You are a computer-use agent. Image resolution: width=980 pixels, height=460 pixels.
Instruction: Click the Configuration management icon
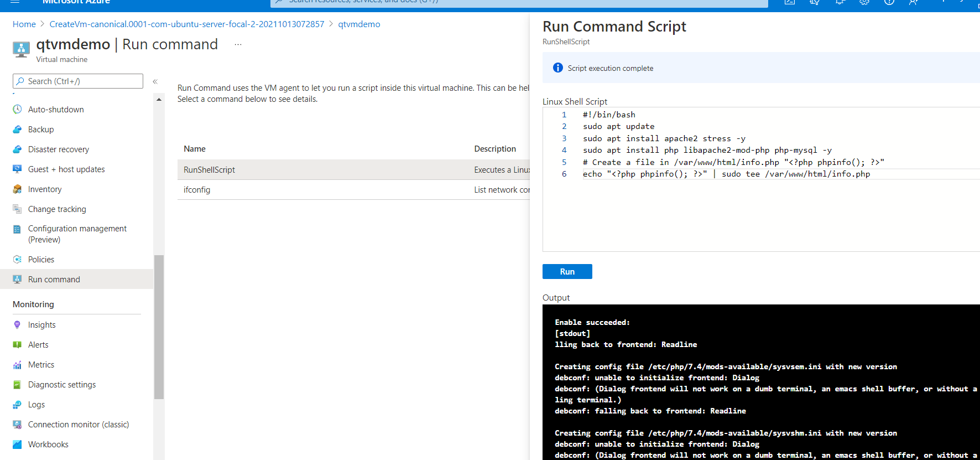click(x=17, y=229)
